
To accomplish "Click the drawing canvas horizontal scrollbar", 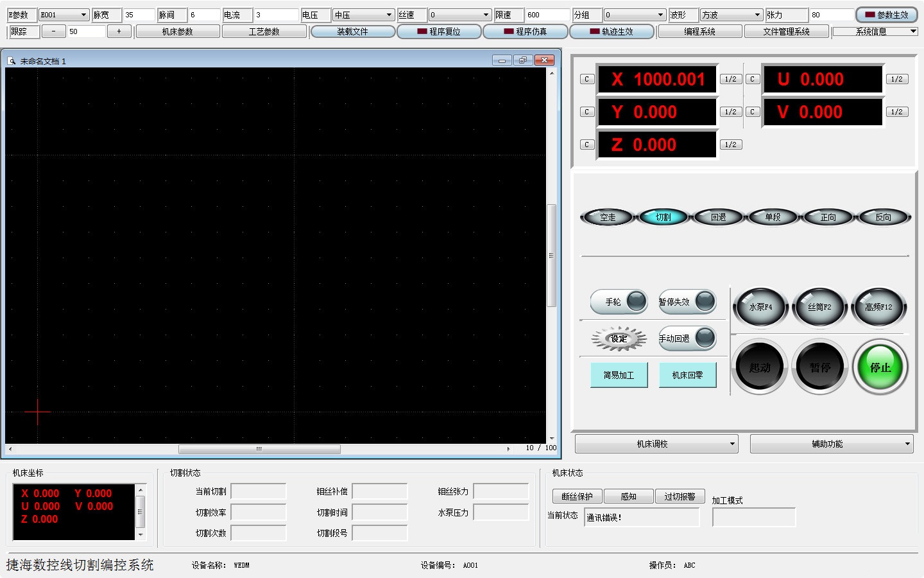I will (259, 449).
